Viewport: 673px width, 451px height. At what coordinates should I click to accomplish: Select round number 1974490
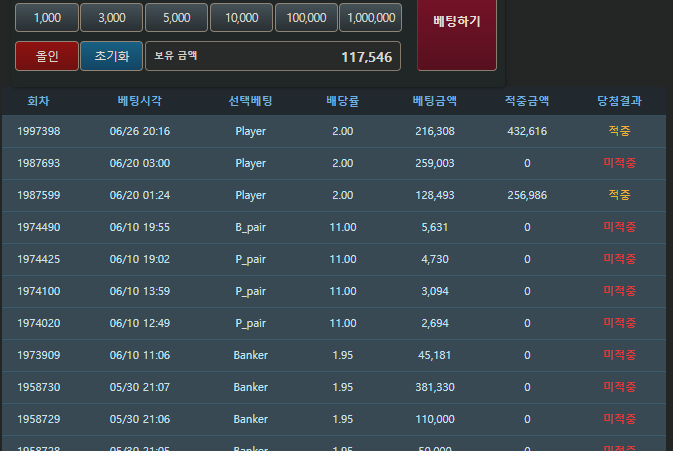point(39,227)
